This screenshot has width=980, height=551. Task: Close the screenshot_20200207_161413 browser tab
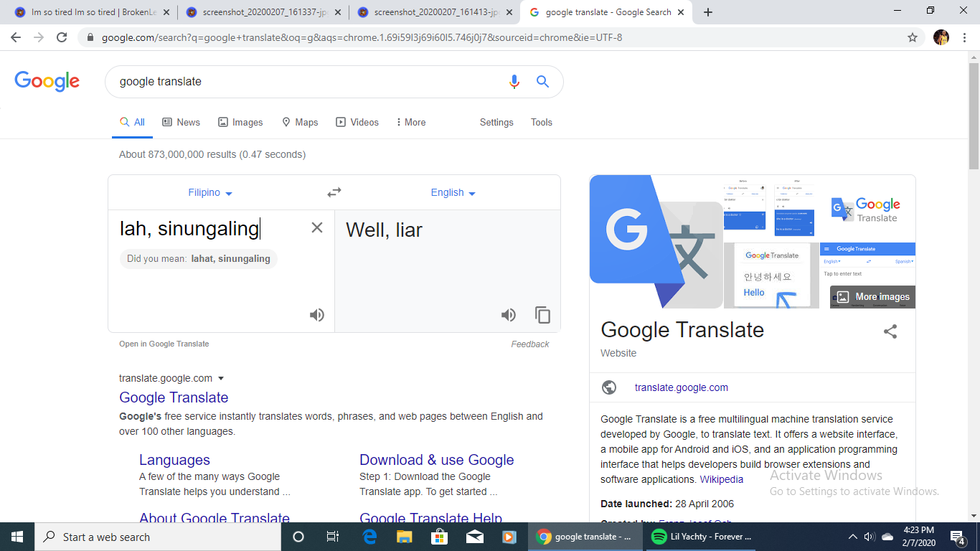[x=509, y=12]
